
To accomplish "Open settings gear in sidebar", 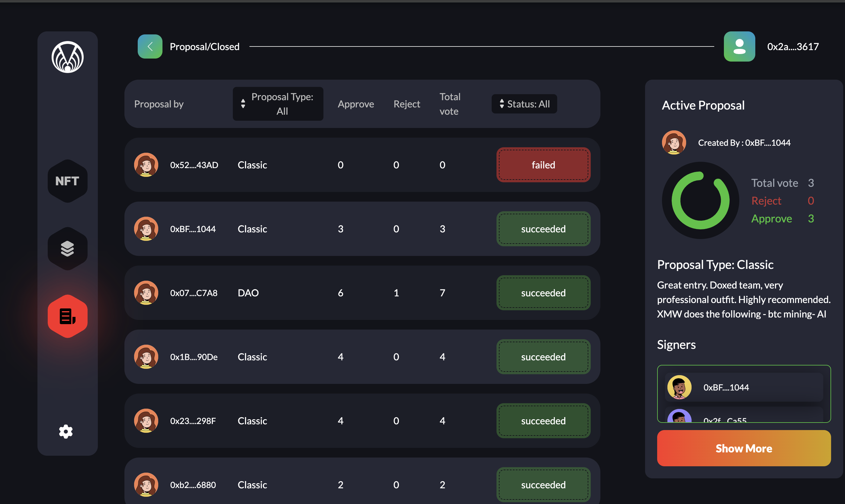I will click(x=66, y=431).
